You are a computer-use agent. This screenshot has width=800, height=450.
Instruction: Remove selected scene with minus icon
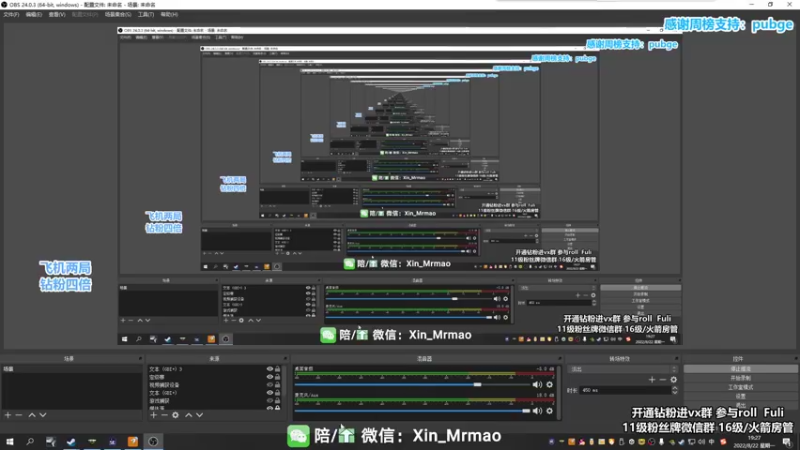(x=19, y=415)
